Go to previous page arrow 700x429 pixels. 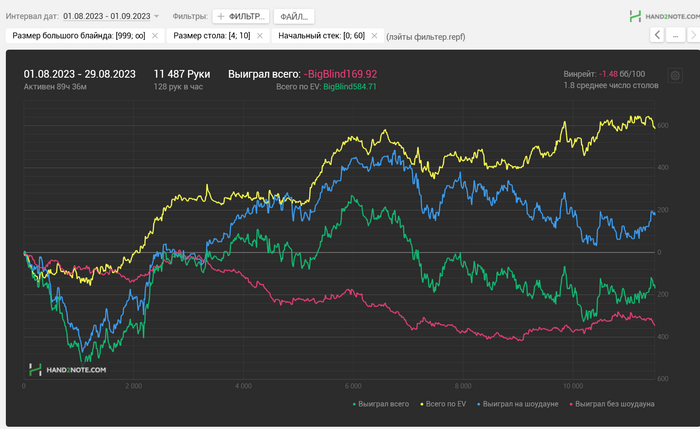pos(657,35)
